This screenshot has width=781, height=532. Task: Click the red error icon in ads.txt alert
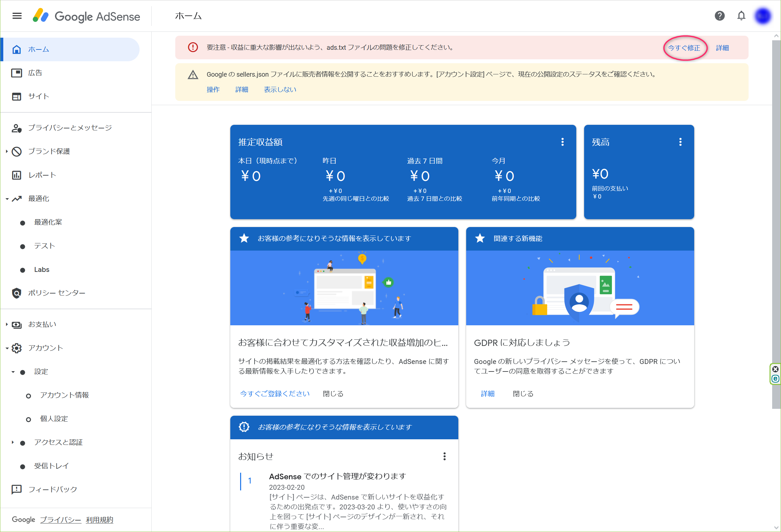coord(193,47)
